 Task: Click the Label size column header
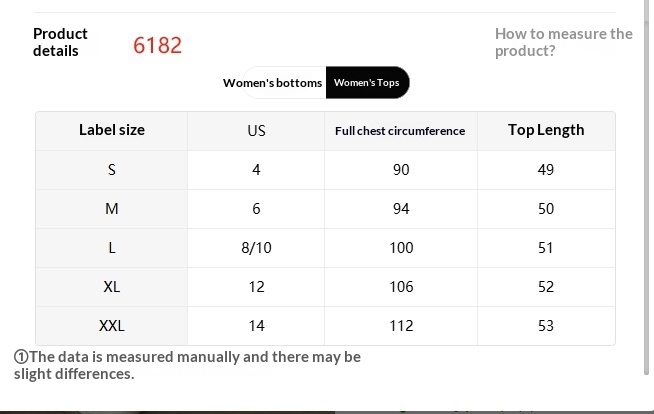point(111,130)
